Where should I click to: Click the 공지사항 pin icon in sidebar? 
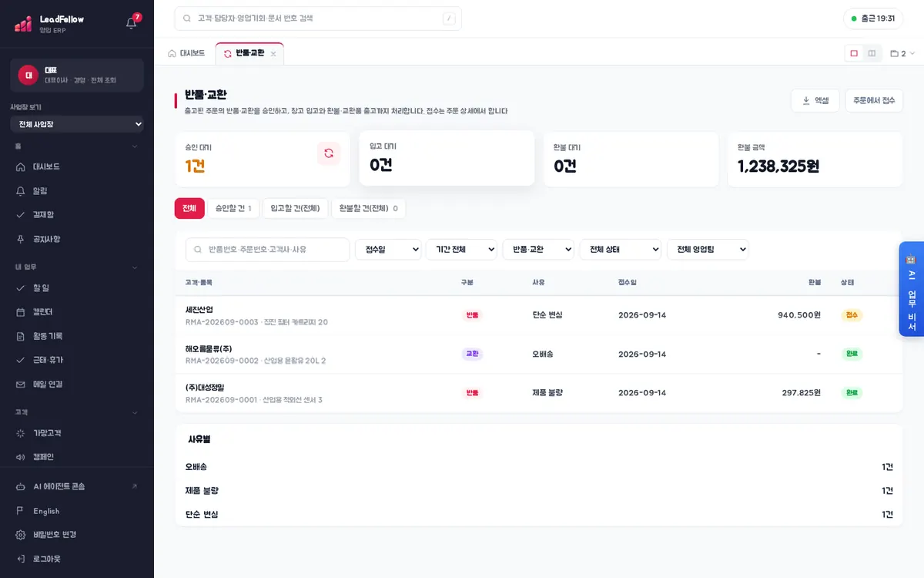point(21,239)
